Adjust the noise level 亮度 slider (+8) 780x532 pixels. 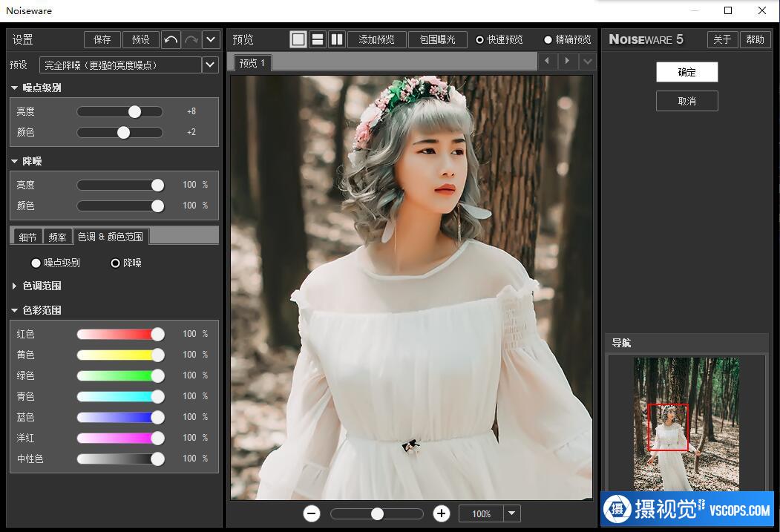tap(135, 112)
